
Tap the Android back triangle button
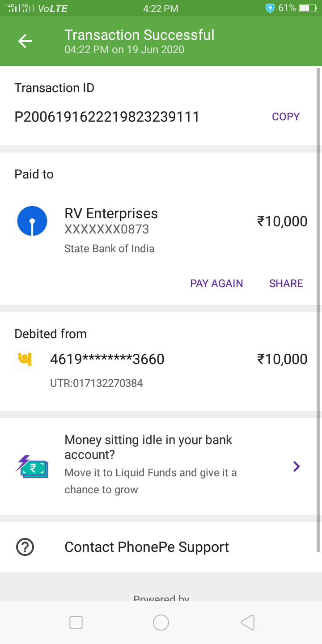click(247, 623)
